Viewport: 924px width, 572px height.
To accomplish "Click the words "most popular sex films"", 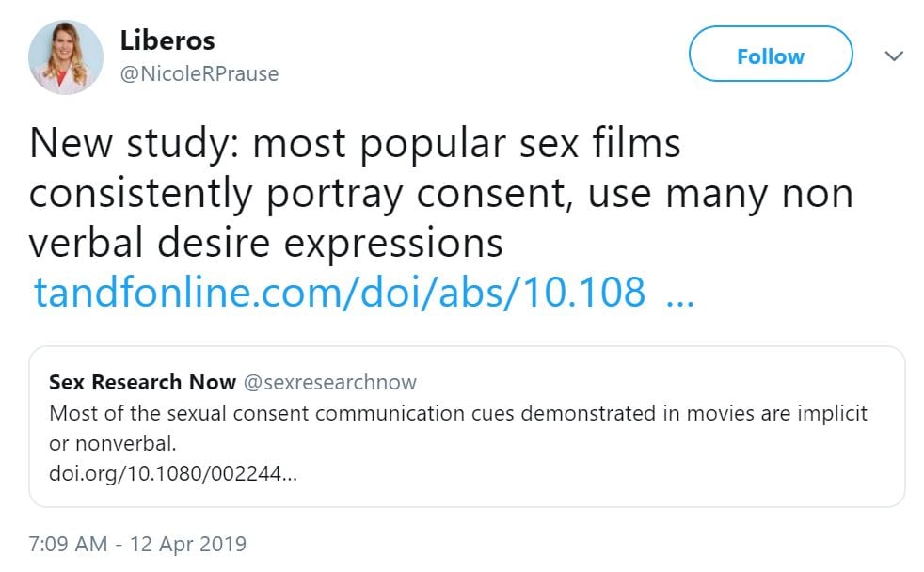I will (467, 145).
